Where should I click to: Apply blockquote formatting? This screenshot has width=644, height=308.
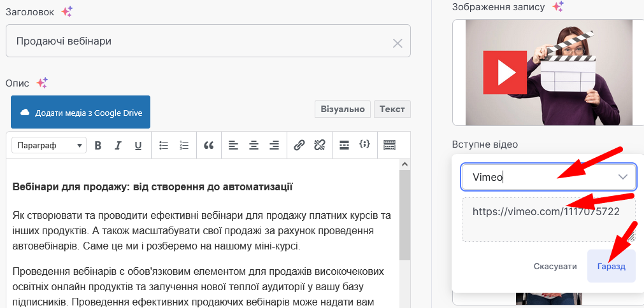tap(209, 145)
